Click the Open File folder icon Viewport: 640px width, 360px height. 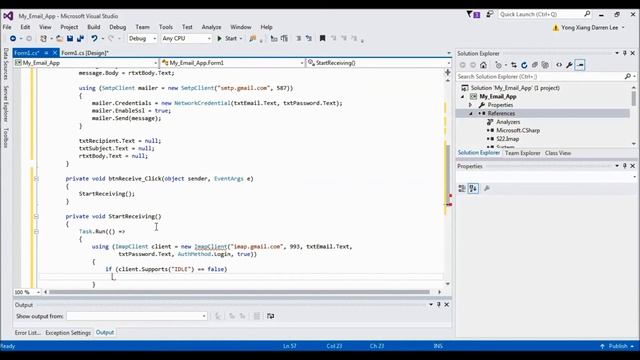click(x=60, y=38)
